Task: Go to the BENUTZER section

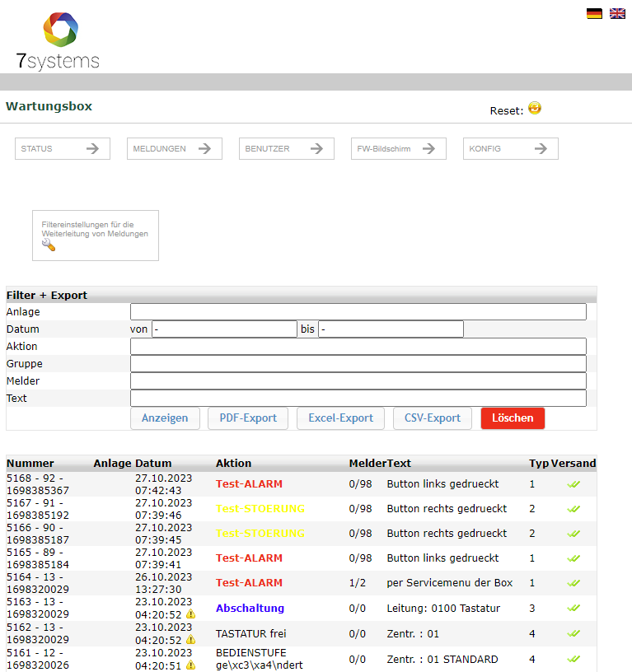Action: point(287,149)
